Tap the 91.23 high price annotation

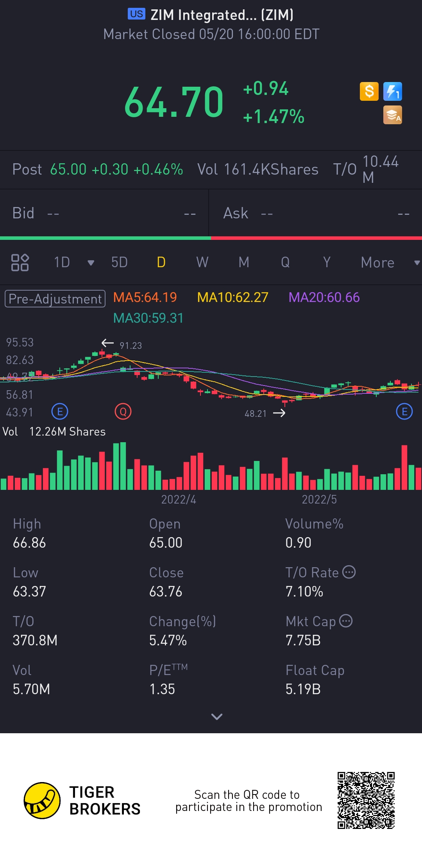pos(131,346)
